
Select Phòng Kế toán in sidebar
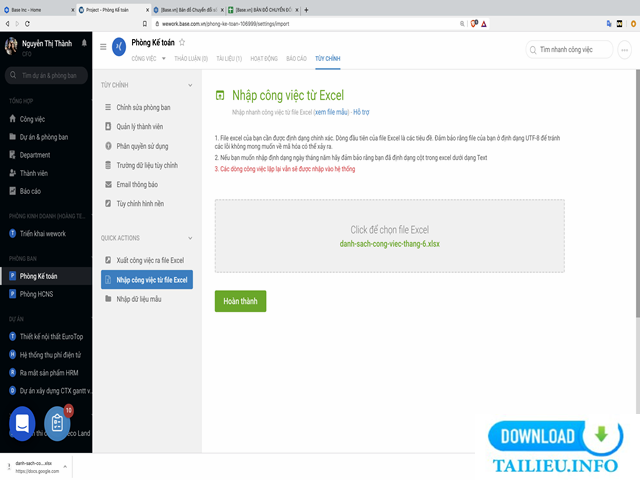pyautogui.click(x=46, y=276)
